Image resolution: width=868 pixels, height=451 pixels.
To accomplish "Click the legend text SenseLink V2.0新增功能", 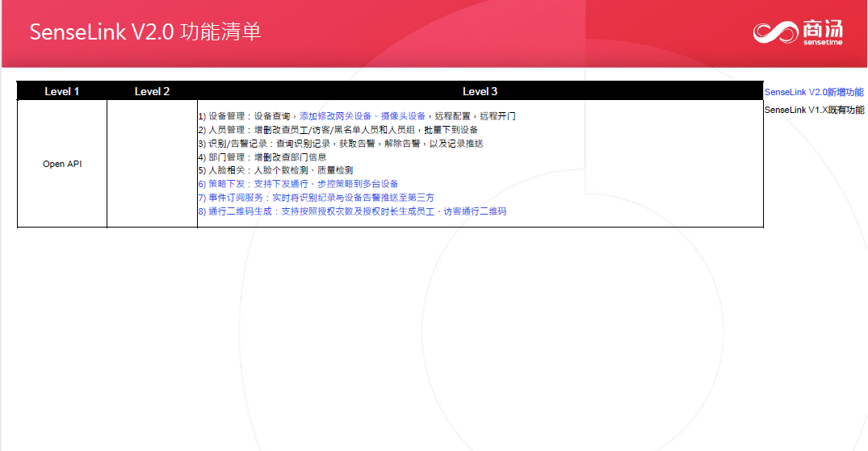I will pyautogui.click(x=814, y=93).
